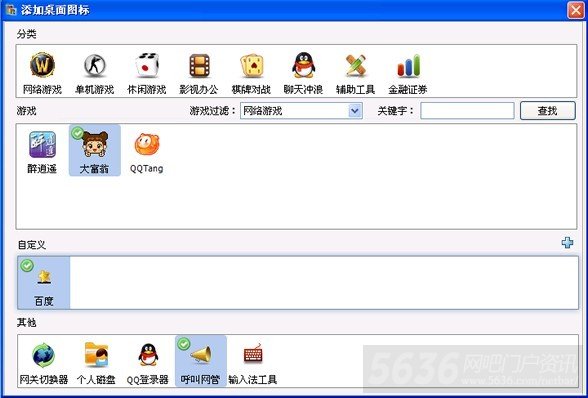The image size is (588, 398).
Task: Select the 影视办公 film category
Action: tap(199, 66)
